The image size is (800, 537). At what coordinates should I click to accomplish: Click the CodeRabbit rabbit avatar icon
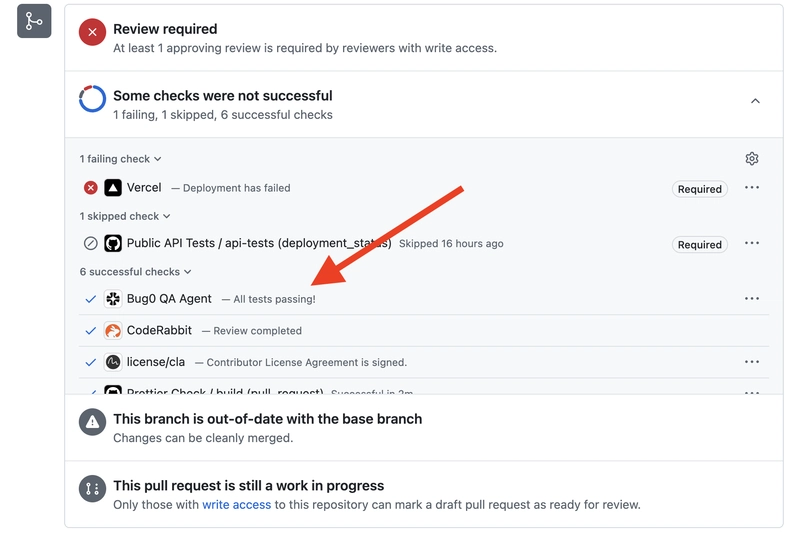coord(113,330)
